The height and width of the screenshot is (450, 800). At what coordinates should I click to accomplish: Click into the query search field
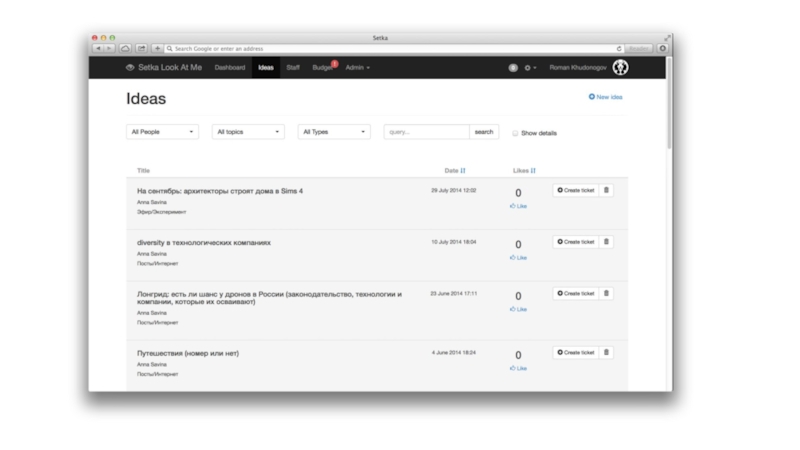426,132
